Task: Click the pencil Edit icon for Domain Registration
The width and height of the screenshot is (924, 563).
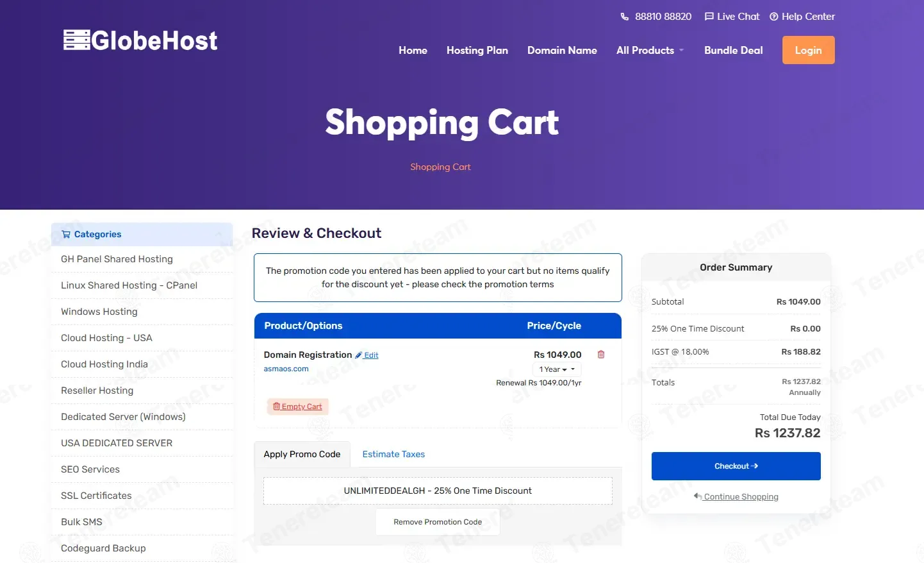Action: pos(359,355)
